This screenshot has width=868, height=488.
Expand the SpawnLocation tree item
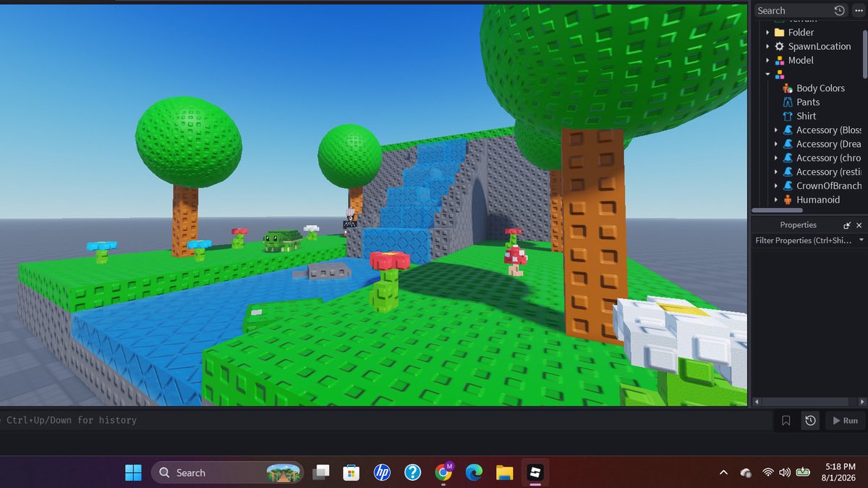[767, 46]
